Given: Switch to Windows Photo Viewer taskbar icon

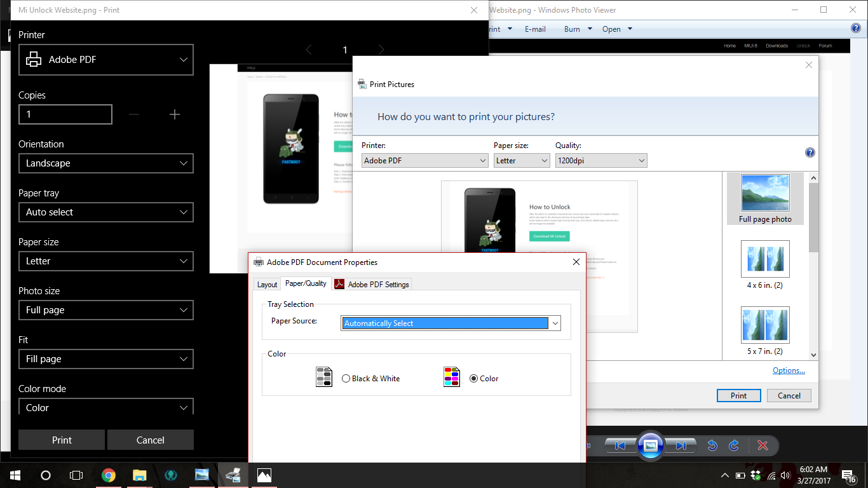Looking at the screenshot, I should (x=202, y=475).
